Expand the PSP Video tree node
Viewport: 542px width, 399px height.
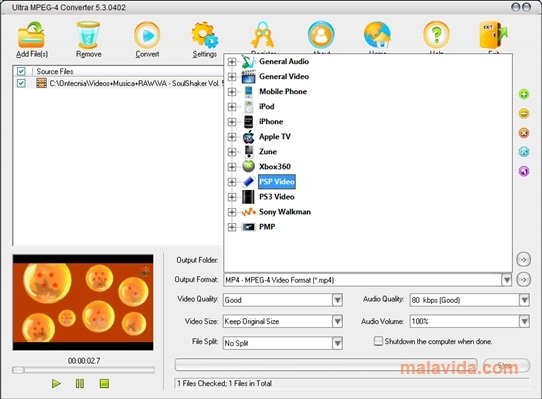point(232,182)
